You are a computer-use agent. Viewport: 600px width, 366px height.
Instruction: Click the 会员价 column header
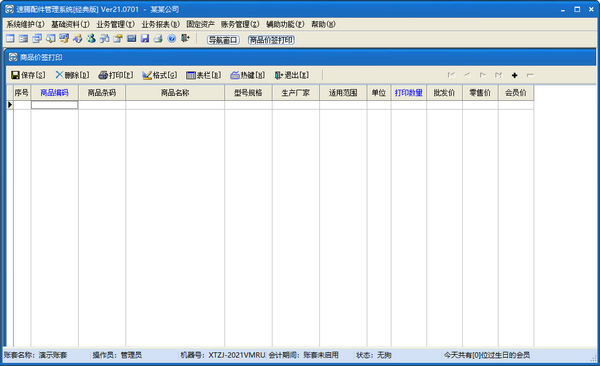click(x=516, y=93)
